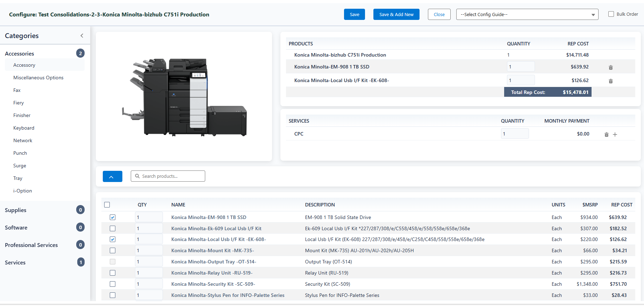
Task: Expand the Services category
Action: (x=15, y=262)
